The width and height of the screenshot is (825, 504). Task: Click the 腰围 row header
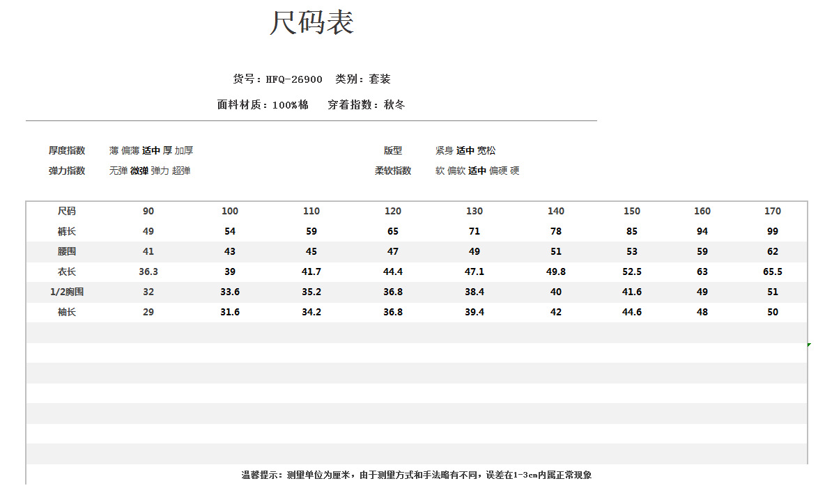click(x=67, y=251)
